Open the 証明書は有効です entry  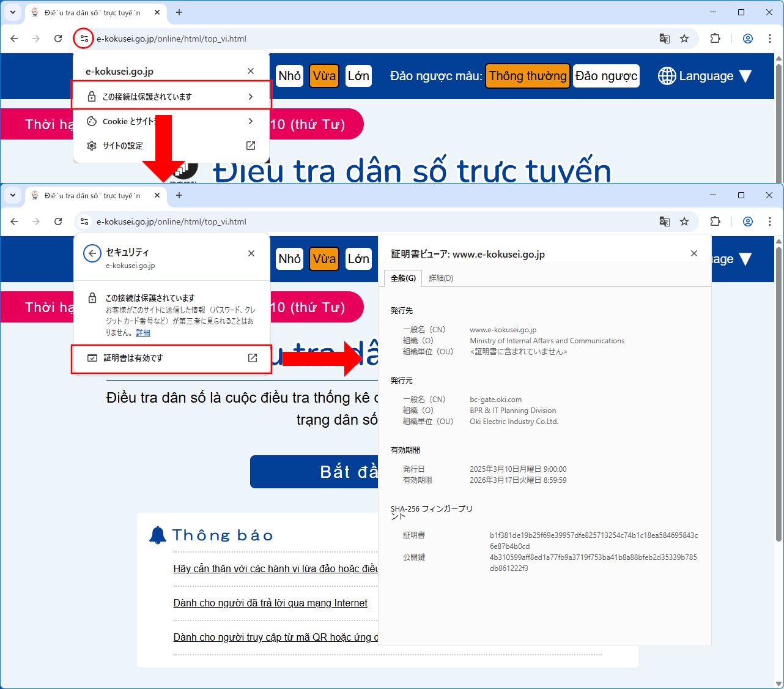pyautogui.click(x=171, y=358)
